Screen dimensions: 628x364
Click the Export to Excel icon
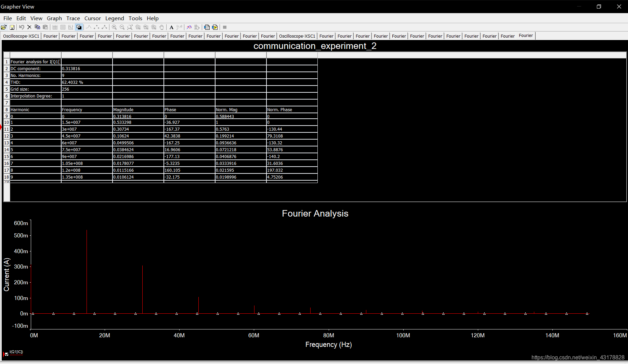(207, 27)
